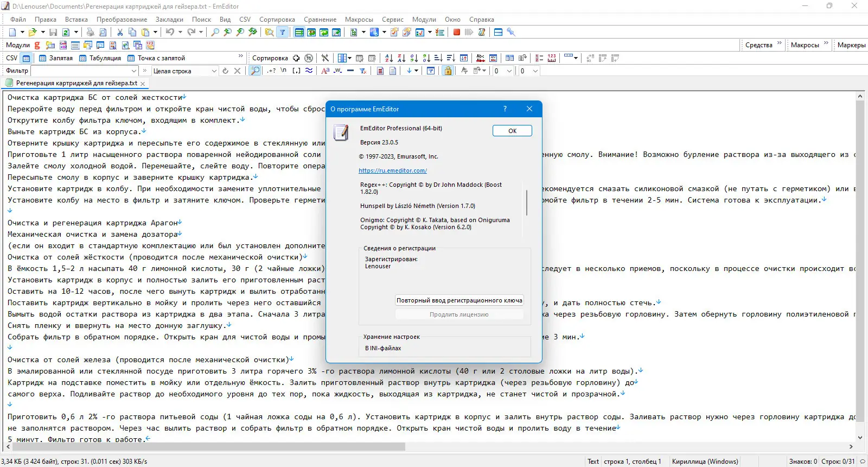The width and height of the screenshot is (868, 467).
Task: Toggle incremental search magnifier in filter bar
Action: point(254,71)
